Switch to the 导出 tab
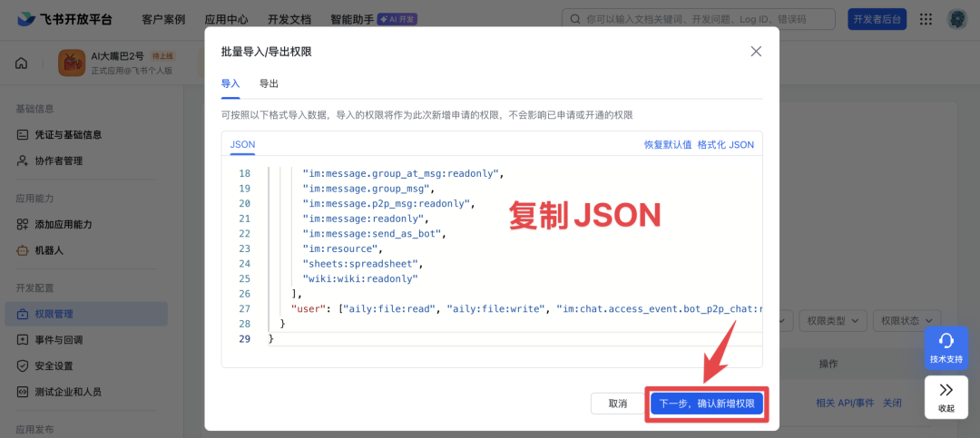Image resolution: width=980 pixels, height=438 pixels. [269, 83]
